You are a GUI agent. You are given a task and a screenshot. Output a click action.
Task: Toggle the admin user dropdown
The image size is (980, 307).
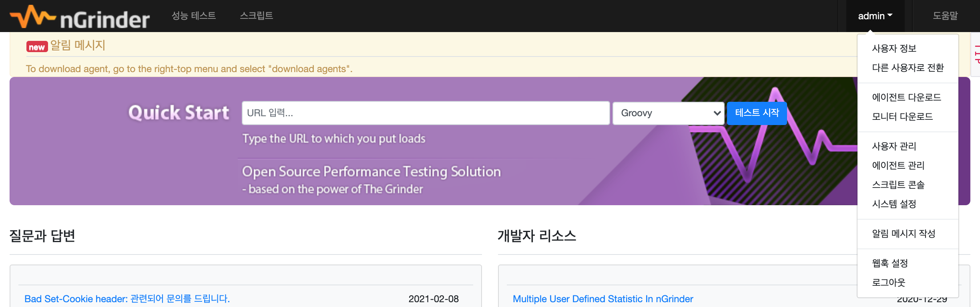(875, 16)
